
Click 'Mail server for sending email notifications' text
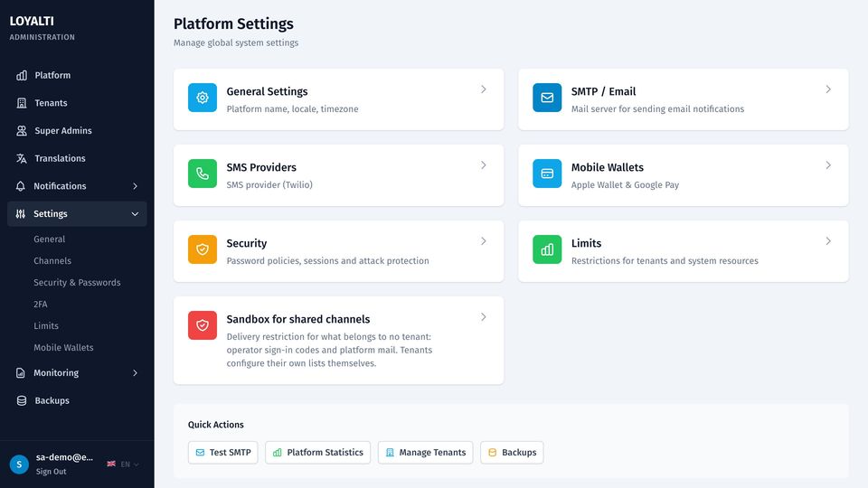657,109
